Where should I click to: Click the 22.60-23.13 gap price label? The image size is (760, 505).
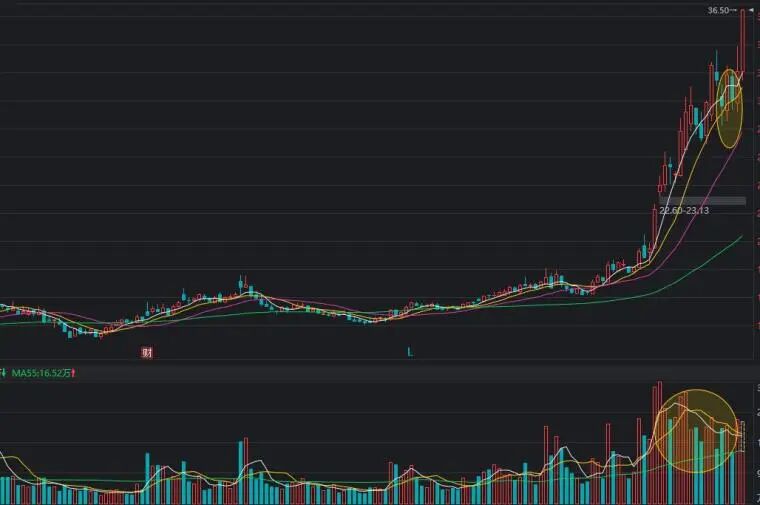point(684,210)
